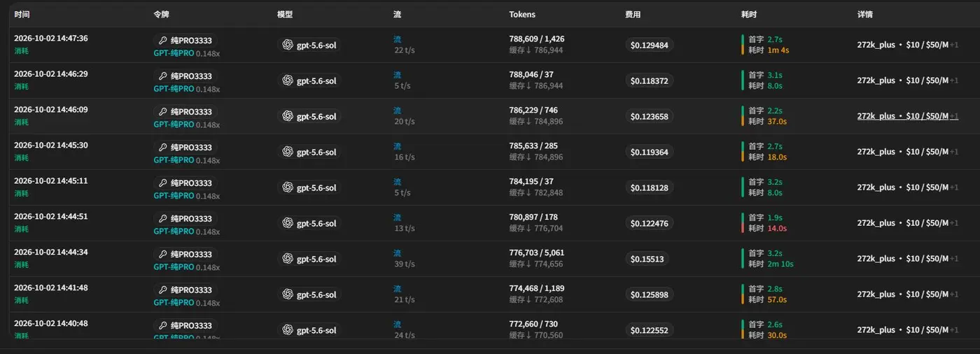The width and height of the screenshot is (980, 354).
Task: Click the $0.125898 cost badge
Action: [x=650, y=295]
